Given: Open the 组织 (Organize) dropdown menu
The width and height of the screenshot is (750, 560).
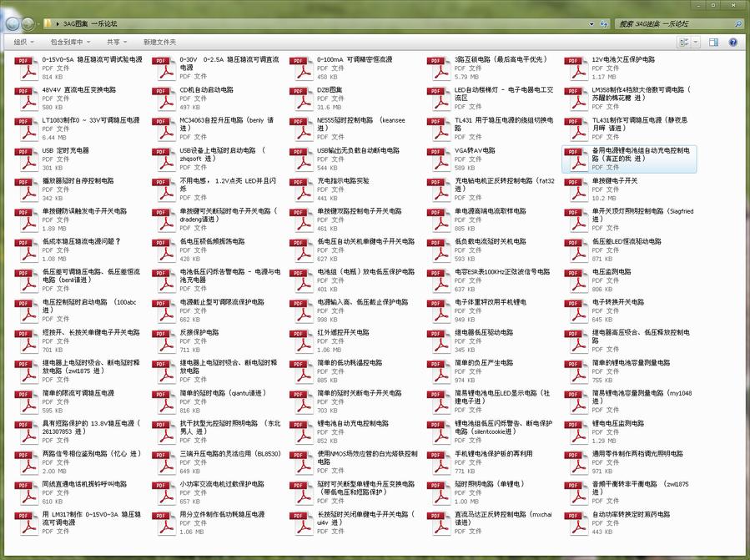Looking at the screenshot, I should point(23,42).
